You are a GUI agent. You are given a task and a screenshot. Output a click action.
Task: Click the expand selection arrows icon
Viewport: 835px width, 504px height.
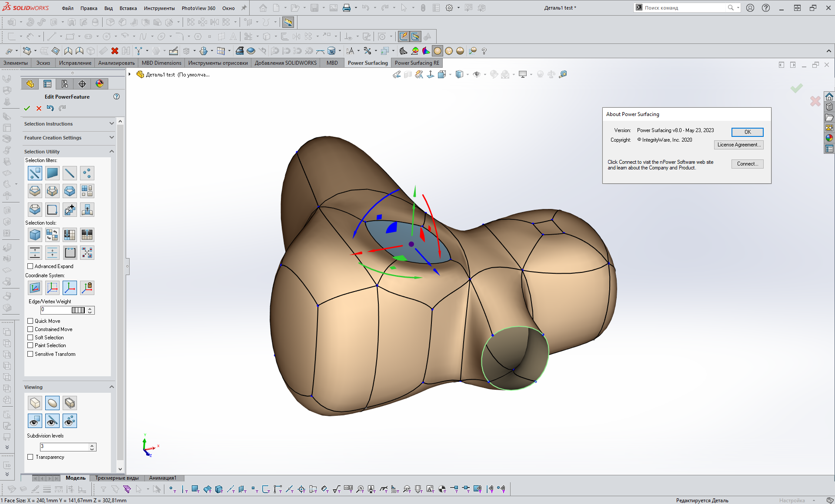[x=35, y=252]
